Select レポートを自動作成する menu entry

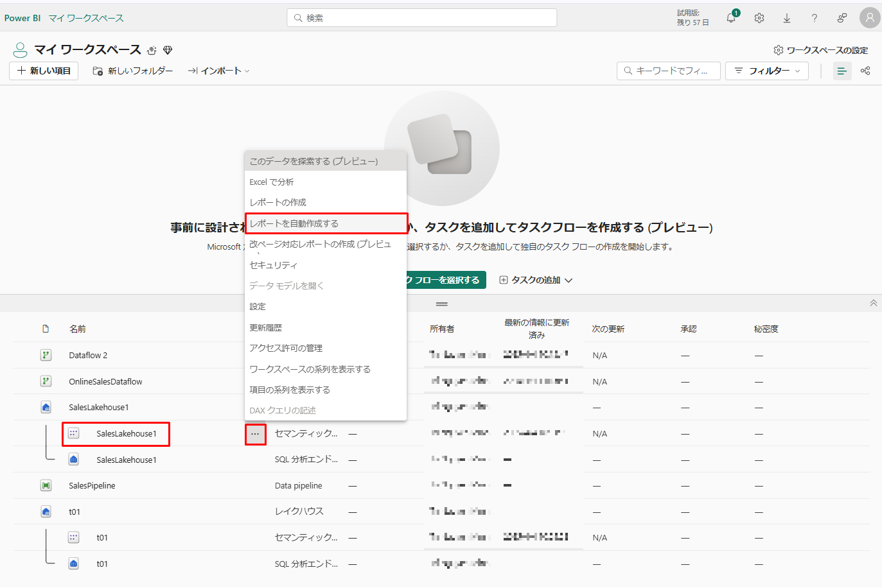(326, 223)
